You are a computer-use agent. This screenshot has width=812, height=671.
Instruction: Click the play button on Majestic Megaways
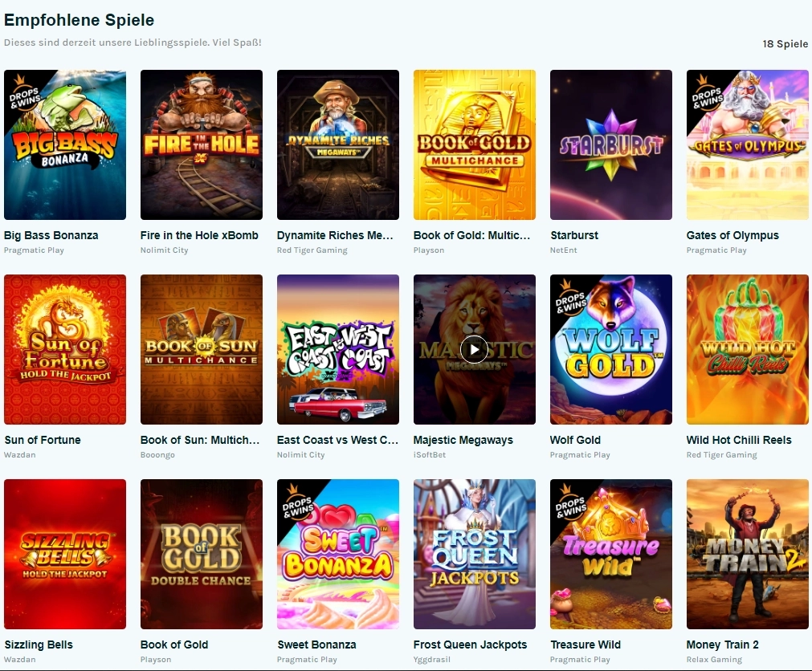pos(475,350)
